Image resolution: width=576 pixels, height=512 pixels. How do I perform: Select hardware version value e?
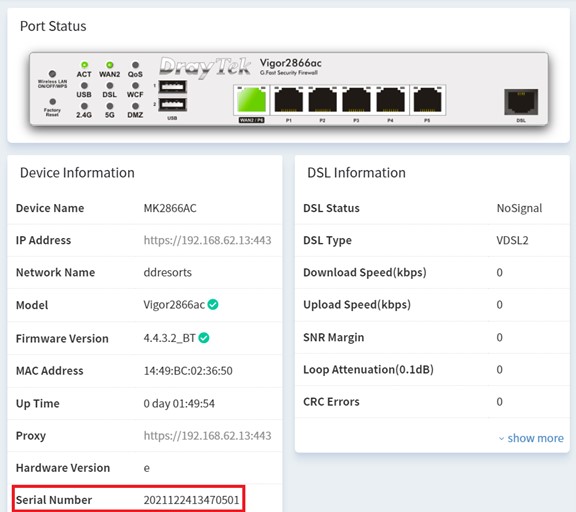147,468
